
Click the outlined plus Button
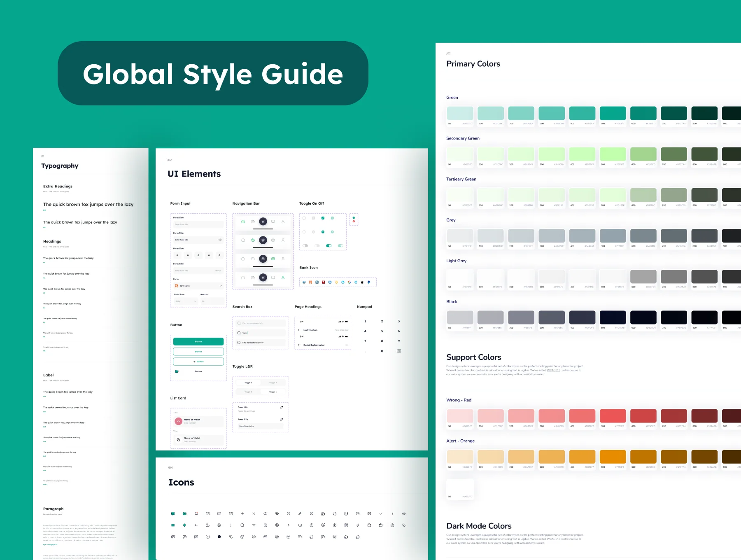pyautogui.click(x=198, y=362)
